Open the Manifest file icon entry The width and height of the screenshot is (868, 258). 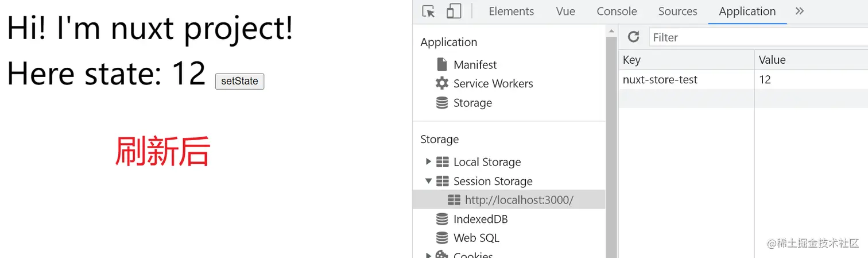(x=442, y=64)
